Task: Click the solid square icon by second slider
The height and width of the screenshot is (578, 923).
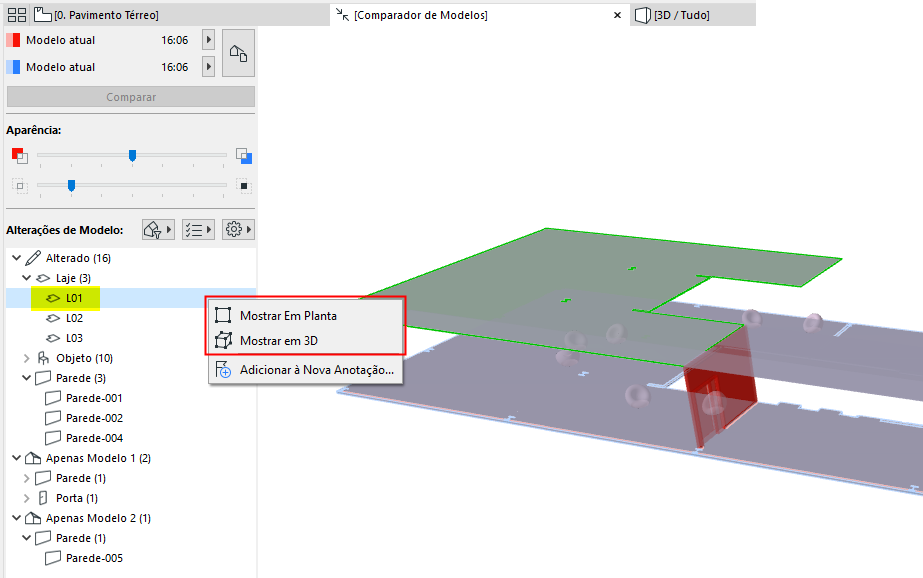Action: click(x=244, y=186)
